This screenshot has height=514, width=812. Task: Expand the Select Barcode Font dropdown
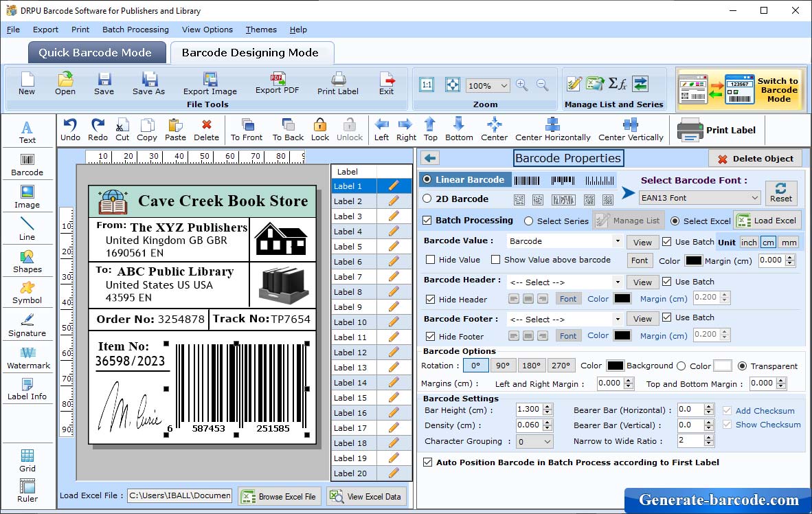pyautogui.click(x=754, y=198)
